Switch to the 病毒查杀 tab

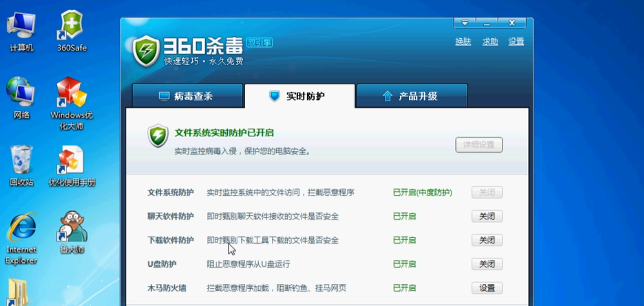[x=187, y=96]
